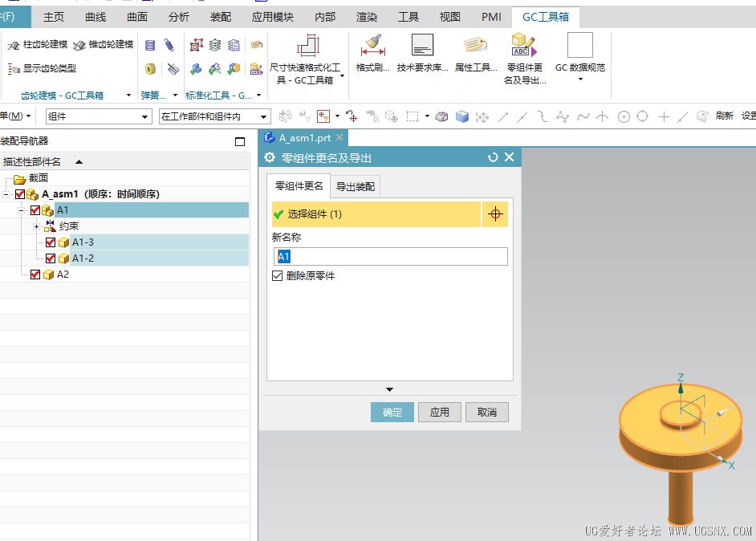Click the 确定 button
The width and height of the screenshot is (756, 541).
pos(392,413)
